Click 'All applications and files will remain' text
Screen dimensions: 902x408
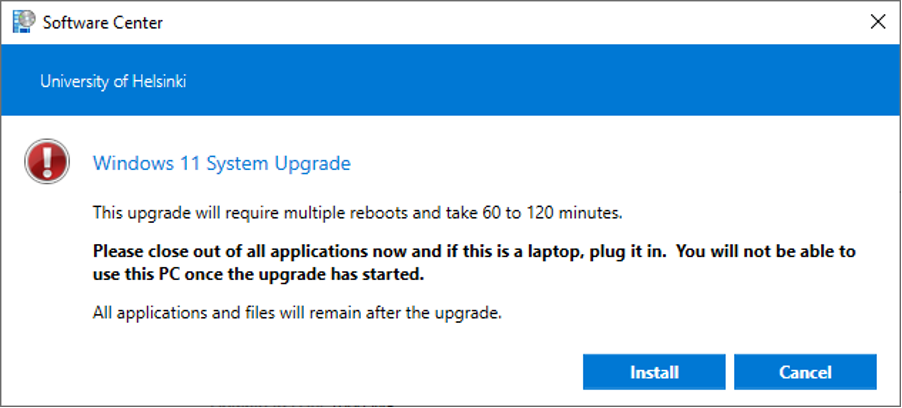297,314
